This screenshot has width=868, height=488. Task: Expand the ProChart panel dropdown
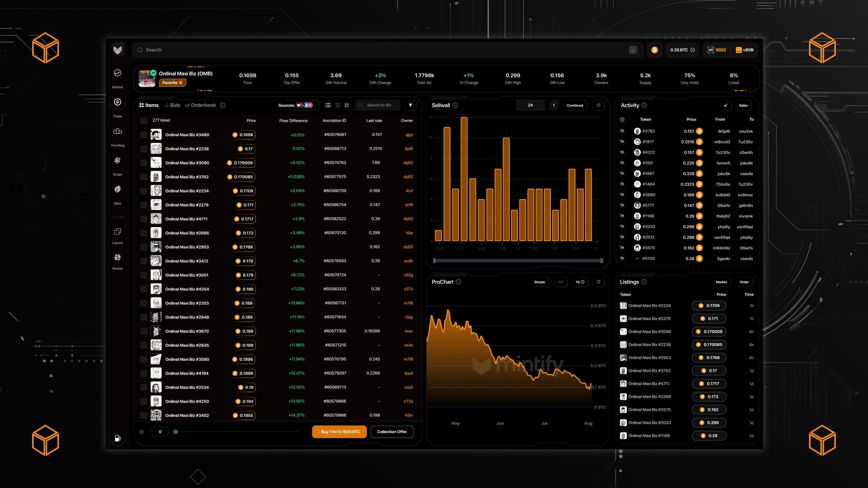459,282
